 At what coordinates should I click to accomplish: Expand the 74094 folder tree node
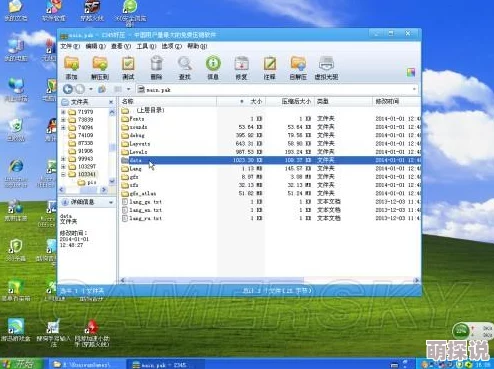[63, 127]
